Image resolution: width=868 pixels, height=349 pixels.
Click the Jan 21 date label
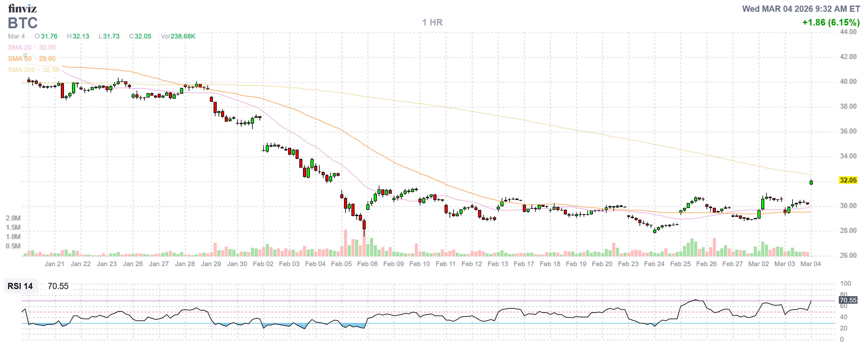[x=54, y=264]
